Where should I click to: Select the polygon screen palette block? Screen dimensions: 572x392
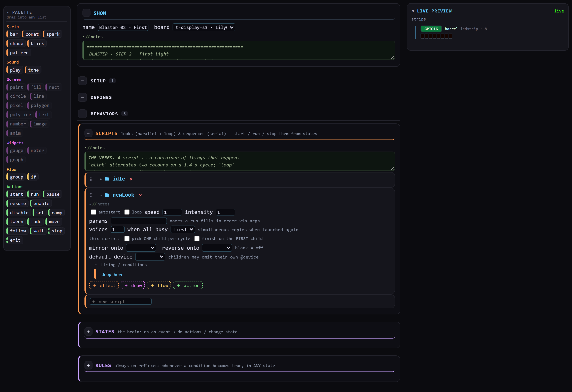tap(39, 105)
